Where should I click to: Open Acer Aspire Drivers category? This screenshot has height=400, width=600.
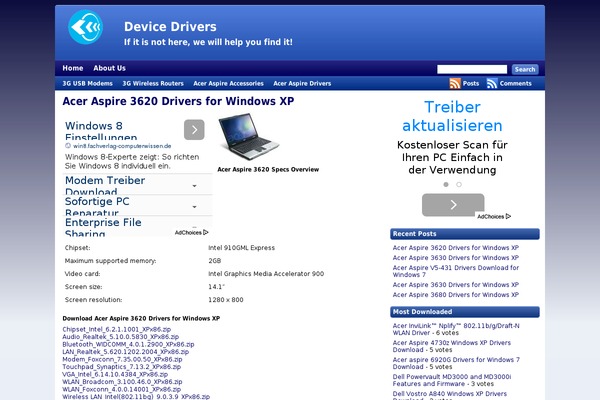pos(302,83)
